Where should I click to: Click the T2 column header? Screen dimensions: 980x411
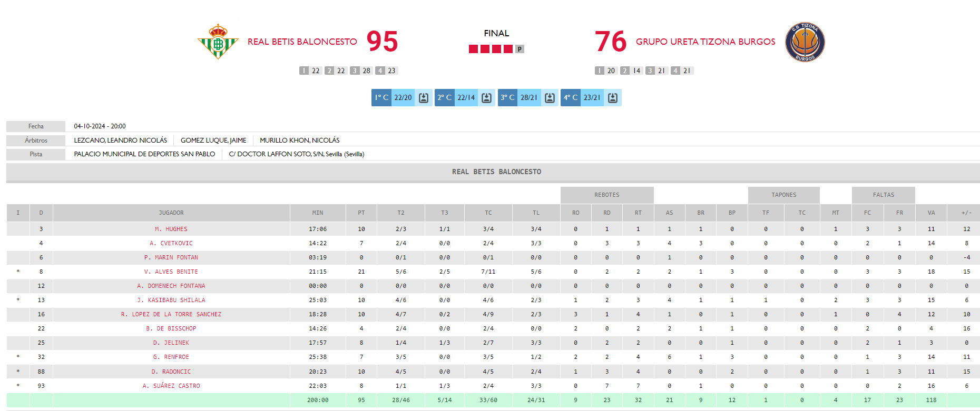click(x=401, y=213)
